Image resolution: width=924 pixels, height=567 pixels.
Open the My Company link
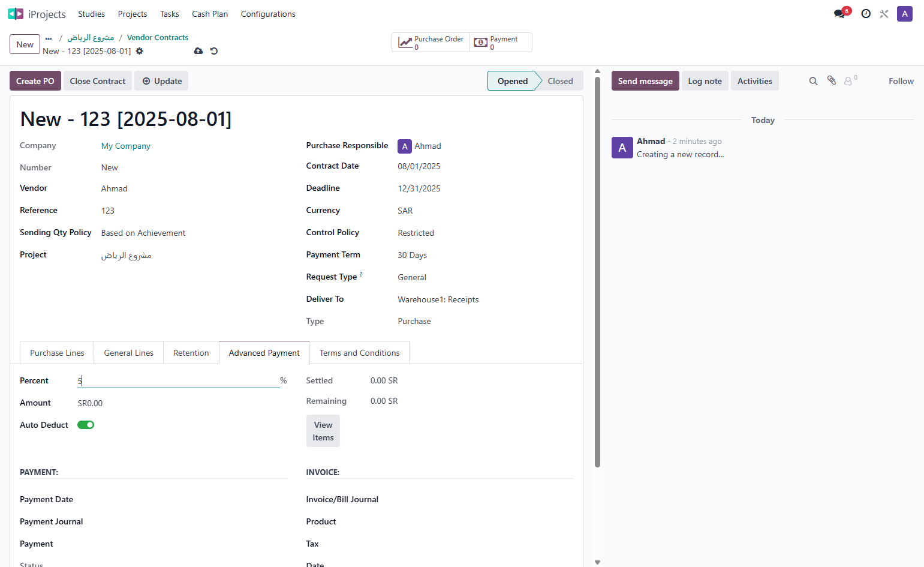126,146
